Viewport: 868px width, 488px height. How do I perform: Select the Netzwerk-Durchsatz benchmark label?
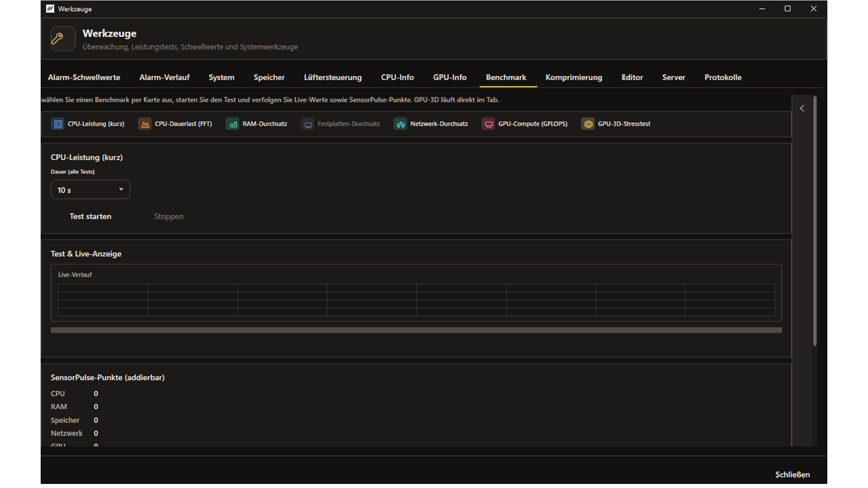[x=439, y=124]
